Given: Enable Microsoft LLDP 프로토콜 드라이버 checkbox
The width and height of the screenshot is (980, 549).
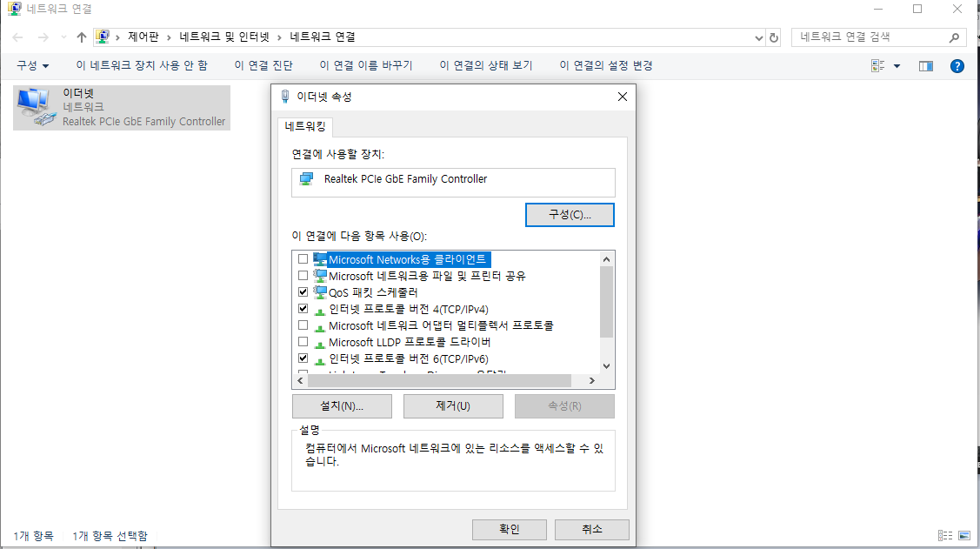Looking at the screenshot, I should [303, 341].
